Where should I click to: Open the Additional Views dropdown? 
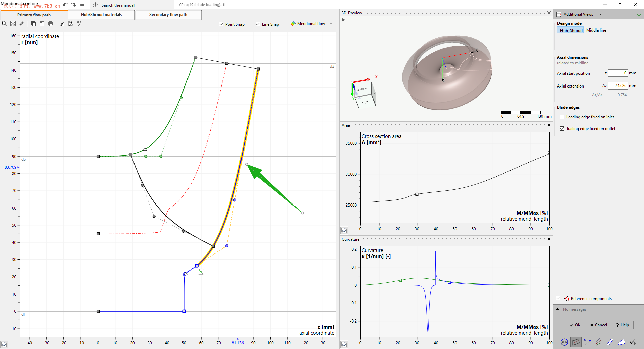coord(600,14)
